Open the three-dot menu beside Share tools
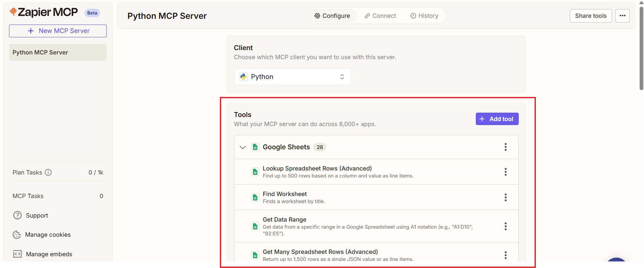 [622, 16]
